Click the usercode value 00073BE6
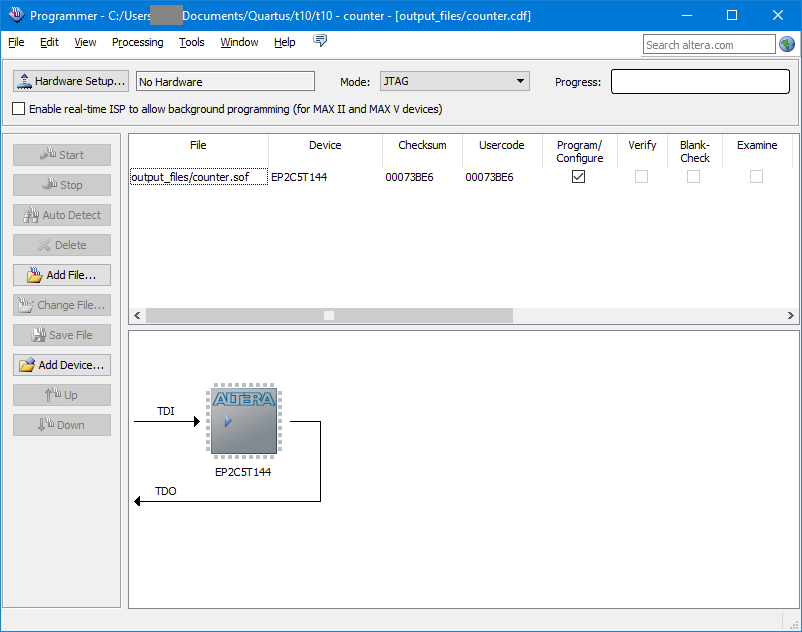 489,177
